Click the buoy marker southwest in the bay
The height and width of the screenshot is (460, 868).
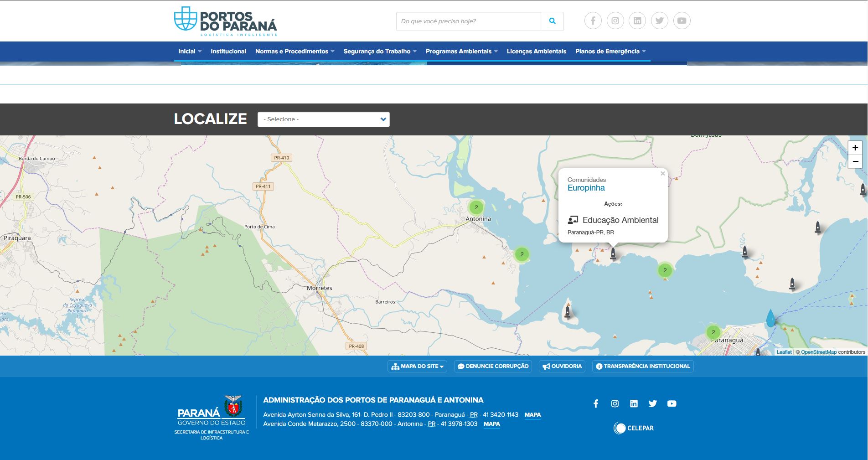coord(568,312)
